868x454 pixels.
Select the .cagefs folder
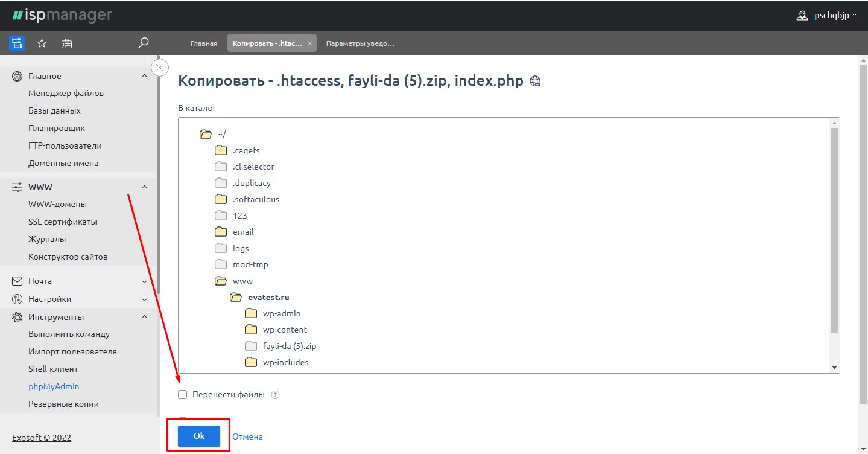coord(237,150)
